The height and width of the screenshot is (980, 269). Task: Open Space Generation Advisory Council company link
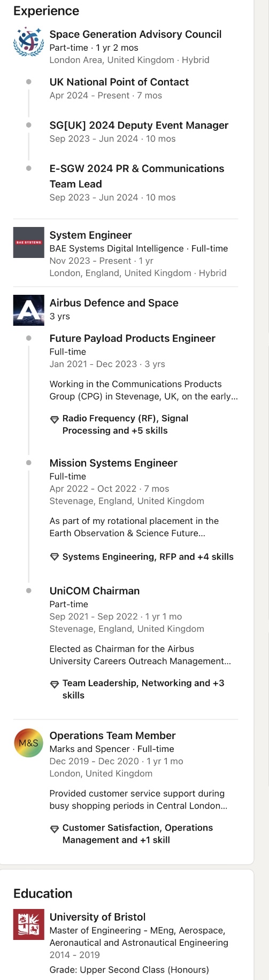coord(135,34)
